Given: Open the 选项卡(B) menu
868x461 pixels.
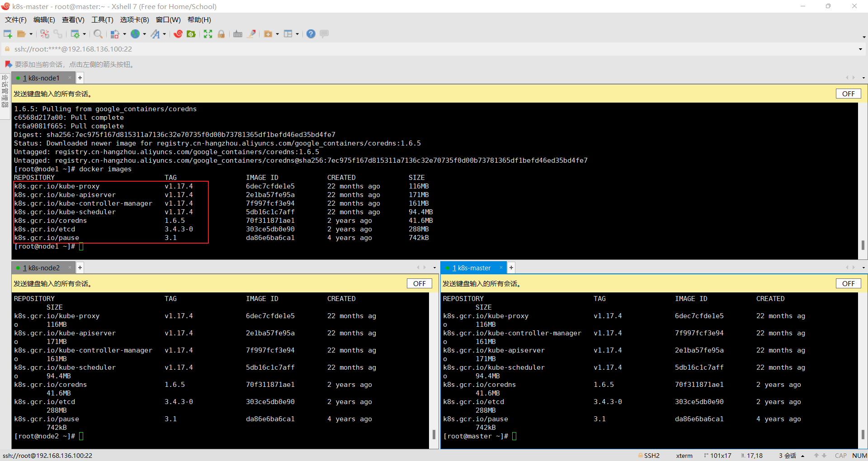Looking at the screenshot, I should click(x=135, y=20).
